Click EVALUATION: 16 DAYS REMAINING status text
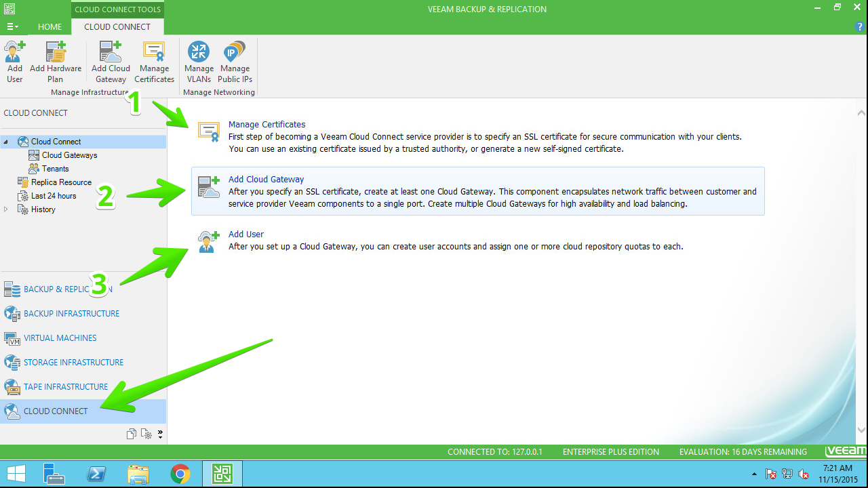Screen dimensions: 868x488 point(743,452)
